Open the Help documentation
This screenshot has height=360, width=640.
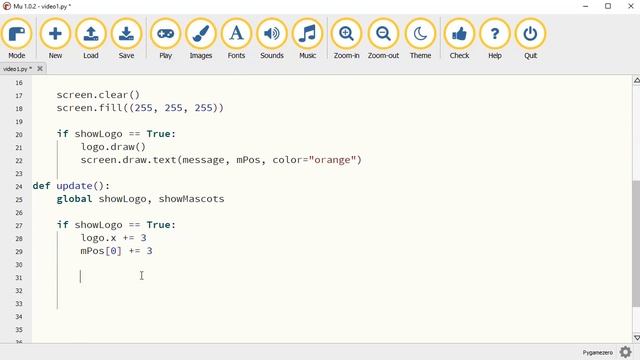(x=495, y=39)
